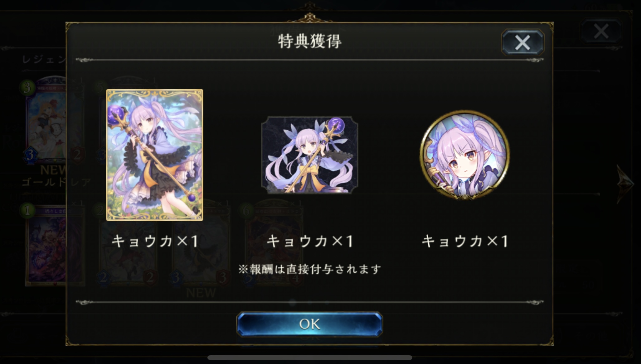Viewport: 641px width, 364px height.
Task: Tap the キョウカ×1 label under the emblem
Action: click(x=310, y=241)
